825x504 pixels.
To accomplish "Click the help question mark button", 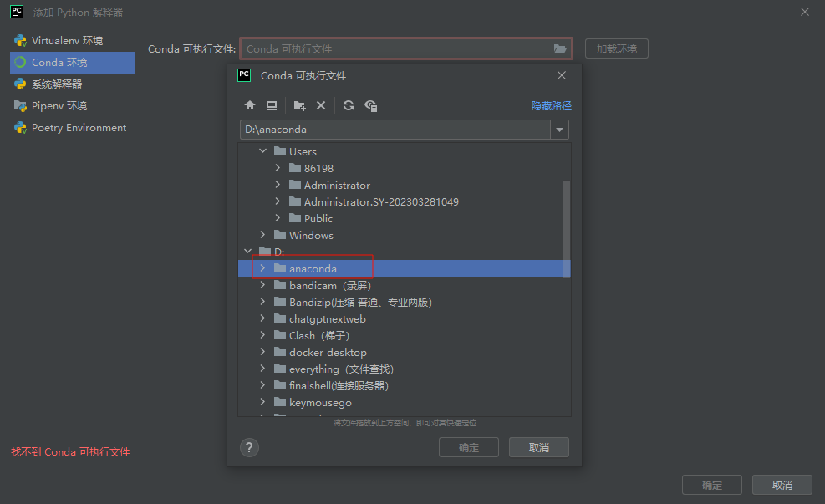I will click(x=249, y=448).
